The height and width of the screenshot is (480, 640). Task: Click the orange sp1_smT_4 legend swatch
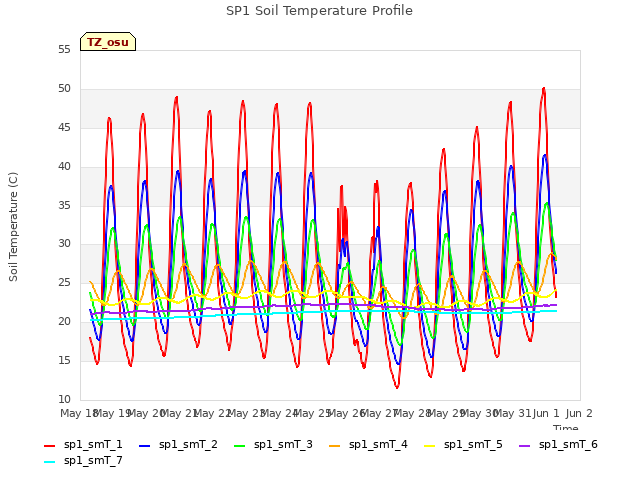[335, 446]
